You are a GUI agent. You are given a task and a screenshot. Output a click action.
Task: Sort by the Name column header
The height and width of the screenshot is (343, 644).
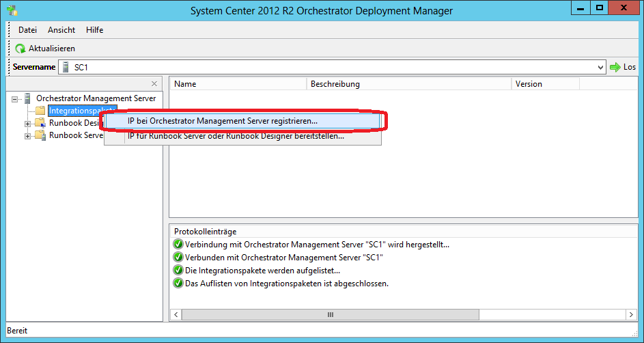tap(238, 84)
